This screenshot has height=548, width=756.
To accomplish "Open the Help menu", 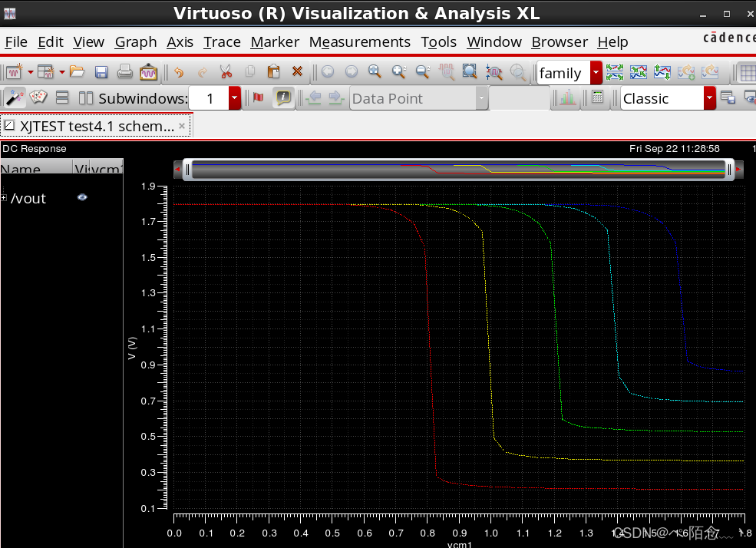I will coord(612,42).
